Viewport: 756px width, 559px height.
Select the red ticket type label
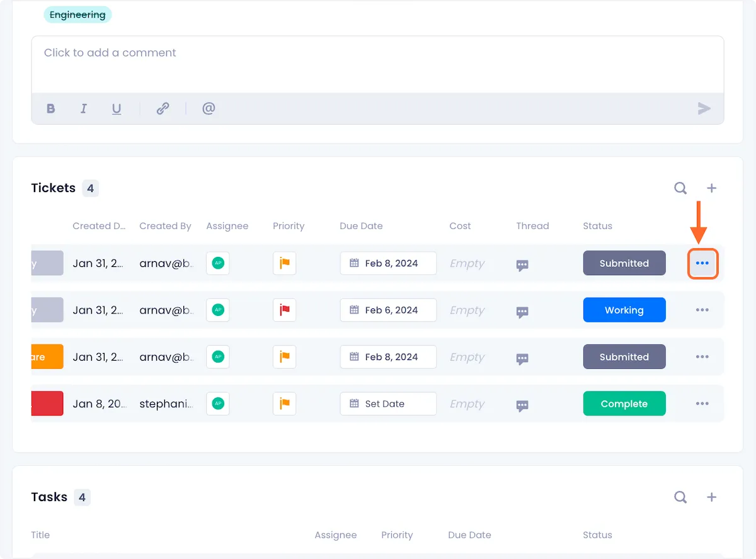point(47,404)
